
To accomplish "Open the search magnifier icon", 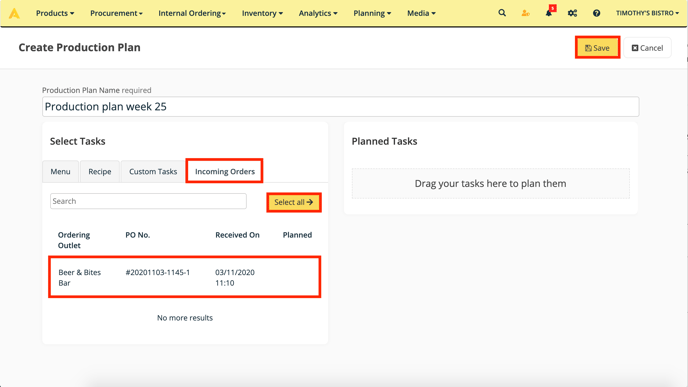I will click(502, 13).
